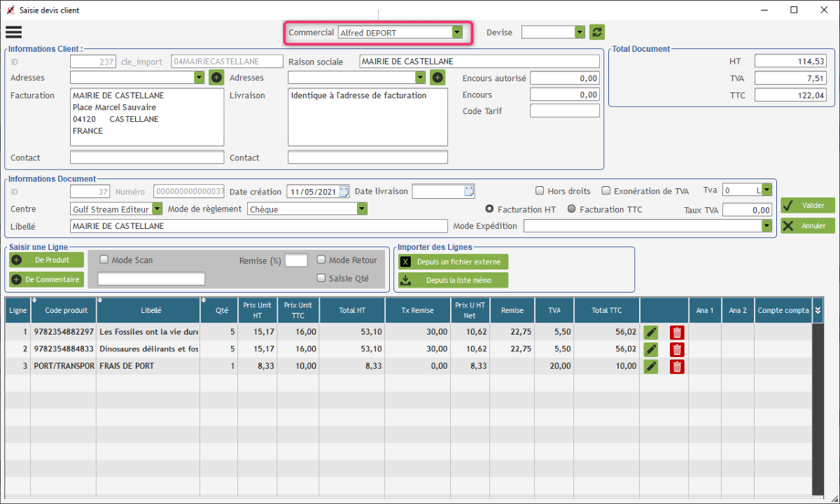Screen dimensions: 840x504
Task: Toggle the Mode Scan checkbox
Action: pos(104,260)
